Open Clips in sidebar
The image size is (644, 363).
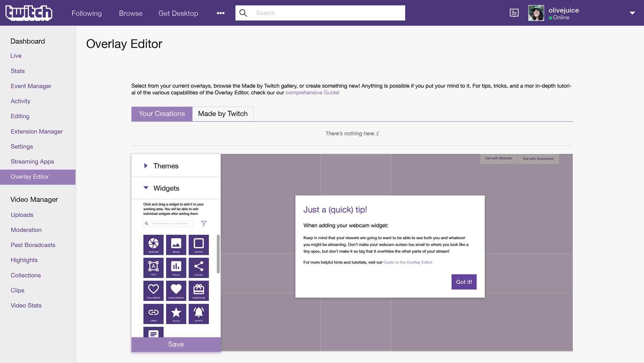(17, 290)
